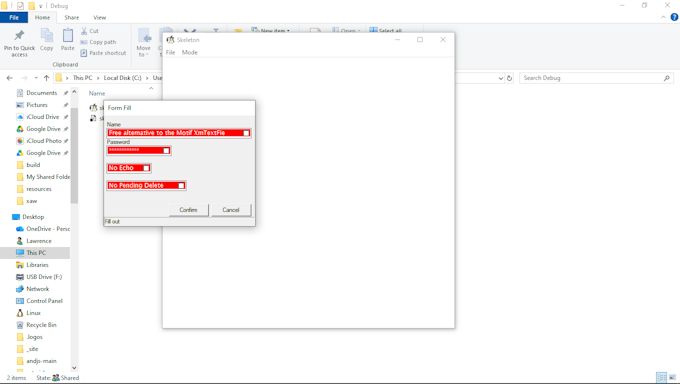Open the address bar history dropdown
Image resolution: width=680 pixels, height=384 pixels.
click(501, 79)
